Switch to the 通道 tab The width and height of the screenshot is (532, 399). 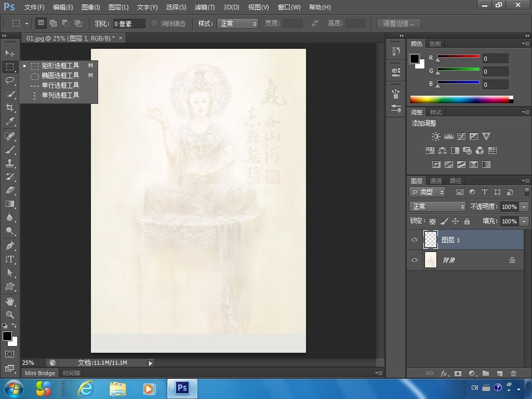tap(436, 180)
